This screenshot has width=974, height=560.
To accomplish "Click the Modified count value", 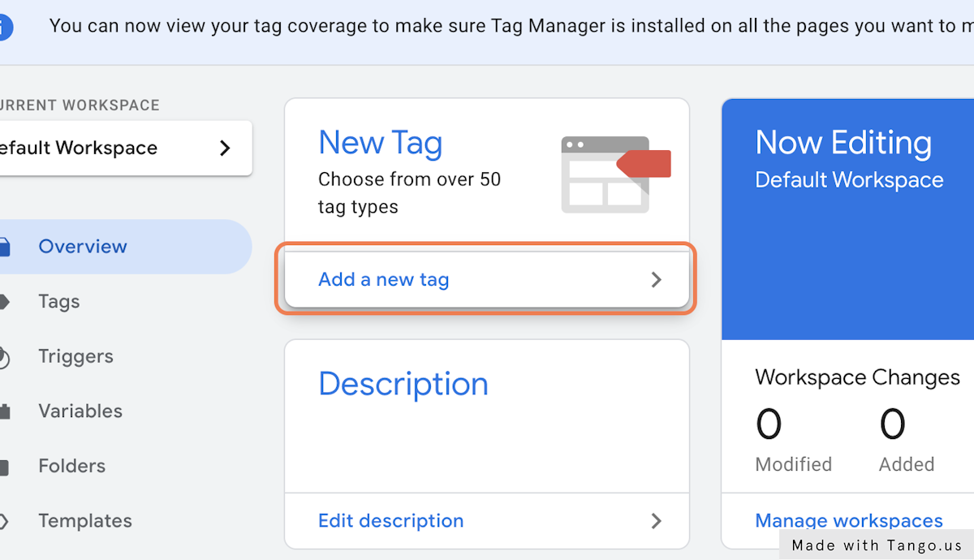I will click(769, 424).
